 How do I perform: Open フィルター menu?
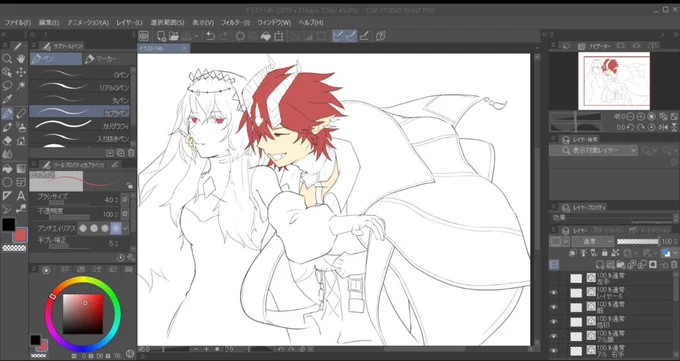pyautogui.click(x=235, y=23)
